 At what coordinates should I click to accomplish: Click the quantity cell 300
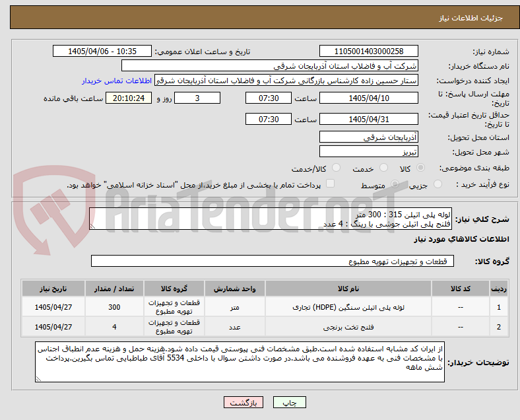pos(114,307)
